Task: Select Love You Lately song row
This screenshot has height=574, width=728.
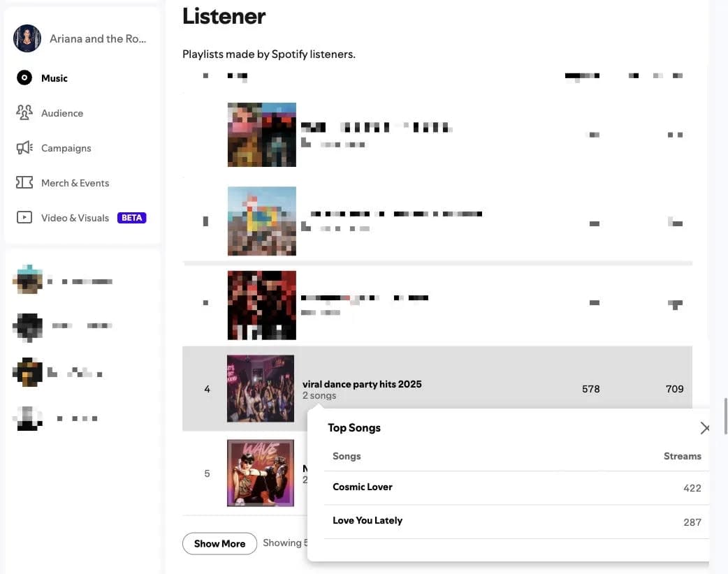Action: [x=516, y=521]
